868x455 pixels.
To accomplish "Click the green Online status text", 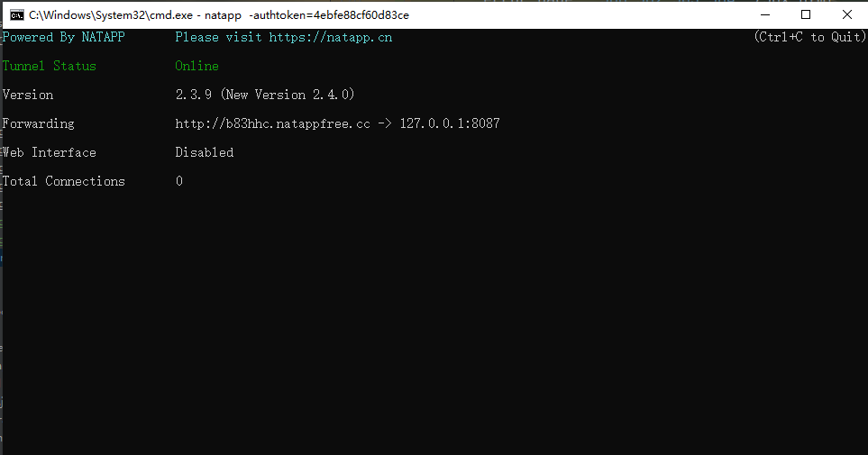I will click(197, 66).
